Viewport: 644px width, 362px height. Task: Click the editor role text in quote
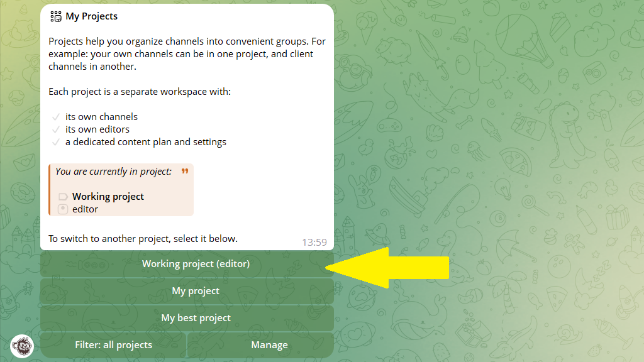[x=85, y=209]
